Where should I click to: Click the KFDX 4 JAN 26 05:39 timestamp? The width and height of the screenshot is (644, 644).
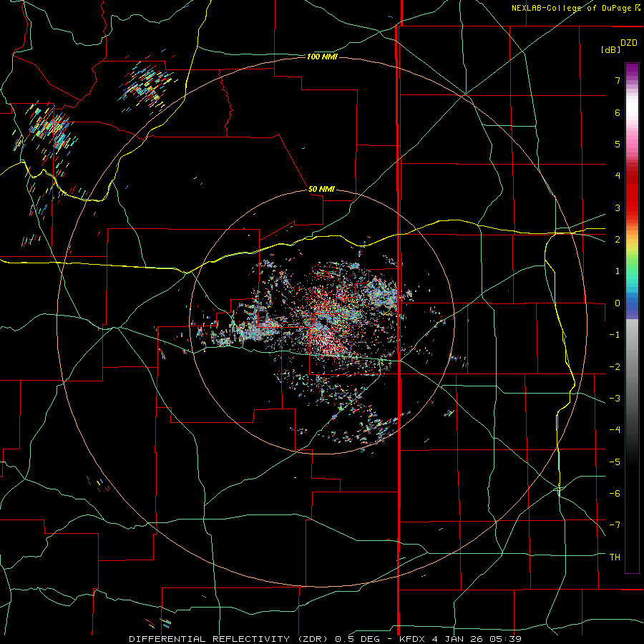(460, 639)
